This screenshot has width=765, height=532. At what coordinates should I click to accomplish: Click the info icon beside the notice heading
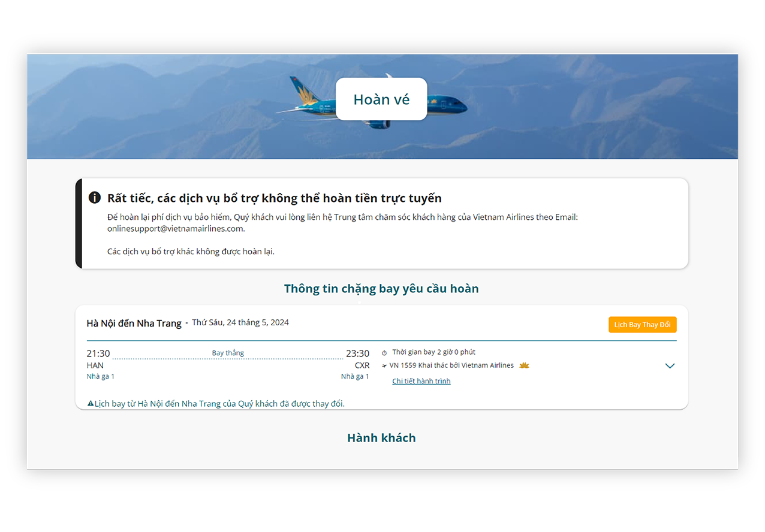(94, 197)
